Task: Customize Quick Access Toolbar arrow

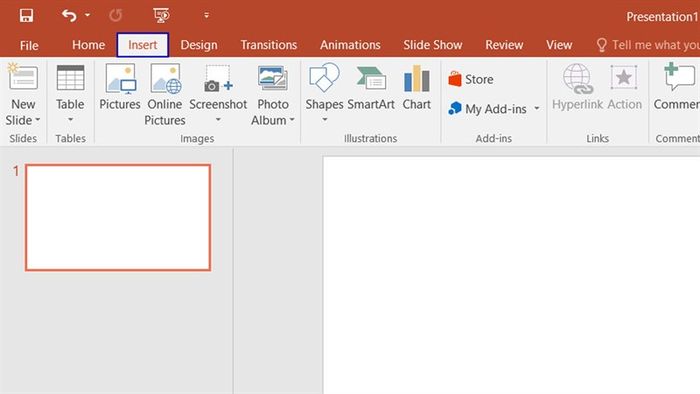Action: click(x=206, y=16)
